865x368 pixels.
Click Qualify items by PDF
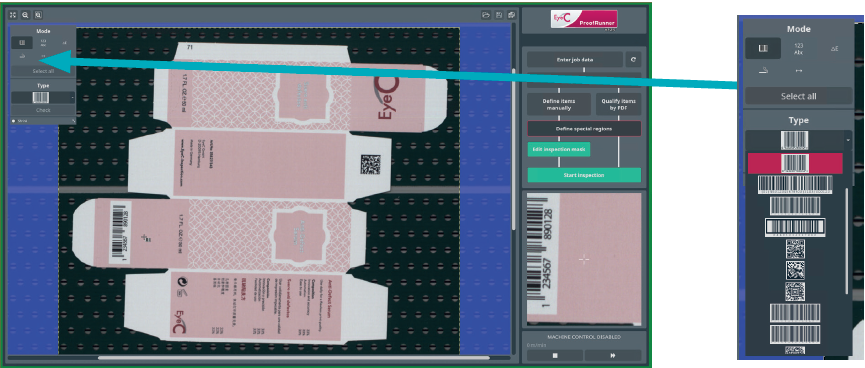[618, 104]
